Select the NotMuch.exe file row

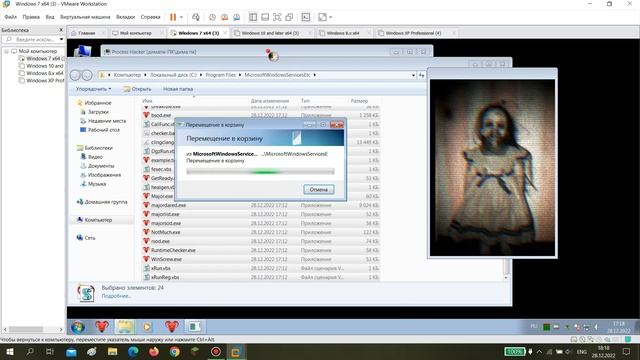pos(261,232)
